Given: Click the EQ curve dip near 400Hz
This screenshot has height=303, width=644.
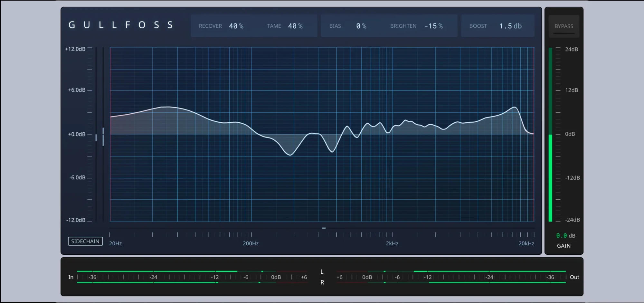Looking at the screenshot, I should click(290, 155).
